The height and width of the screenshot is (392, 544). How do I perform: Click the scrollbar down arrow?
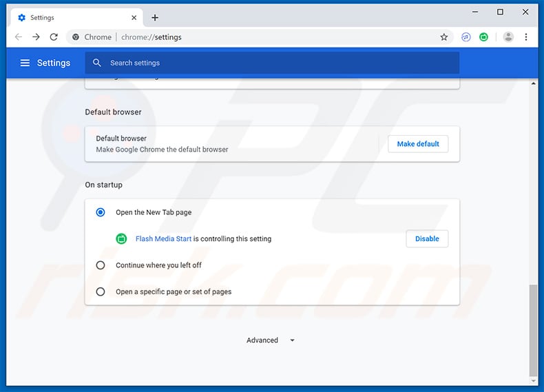coord(533,381)
